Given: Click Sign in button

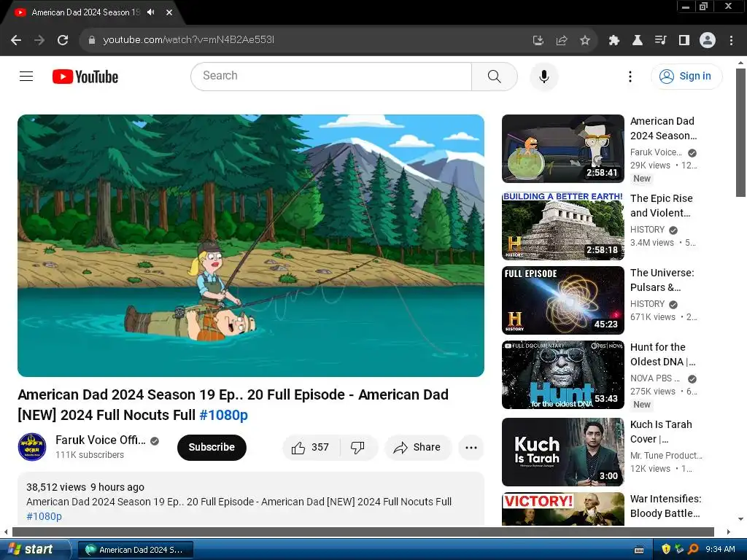Looking at the screenshot, I should click(x=686, y=76).
